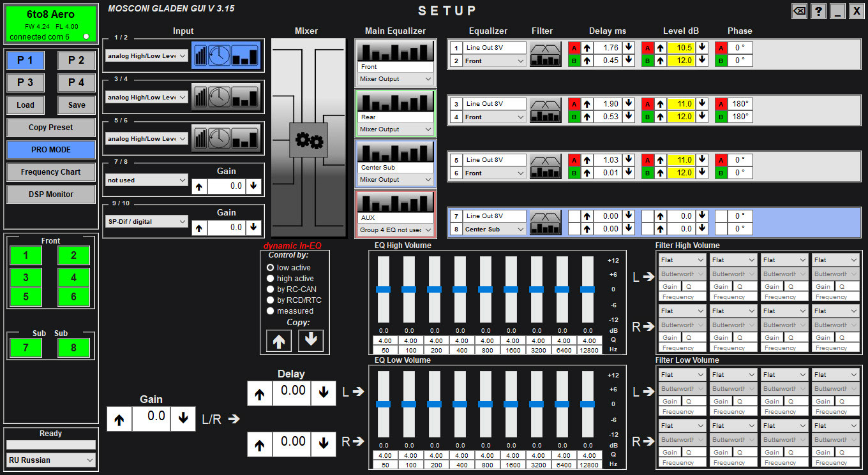Click input 7/8 Gain value field
Viewport: 868px width, 475px height.
coord(227,186)
